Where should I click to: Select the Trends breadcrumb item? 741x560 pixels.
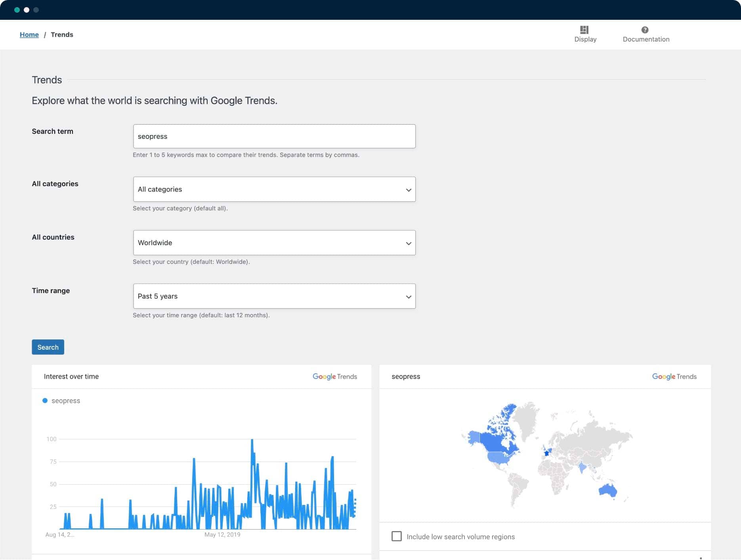click(62, 35)
